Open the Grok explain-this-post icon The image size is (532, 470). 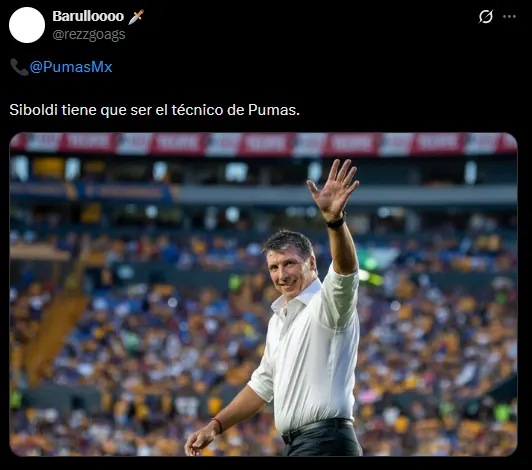point(486,16)
